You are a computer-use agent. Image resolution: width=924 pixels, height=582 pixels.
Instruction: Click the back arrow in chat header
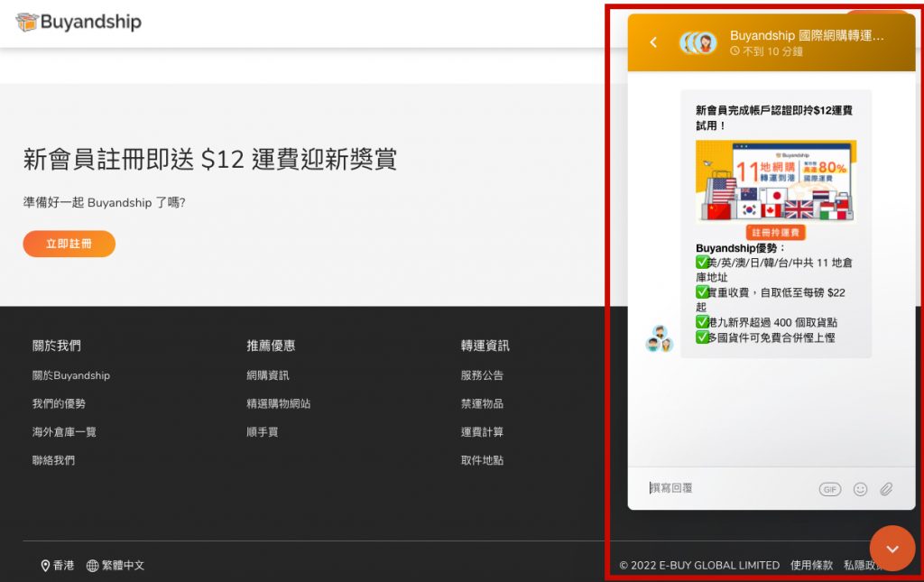(653, 42)
